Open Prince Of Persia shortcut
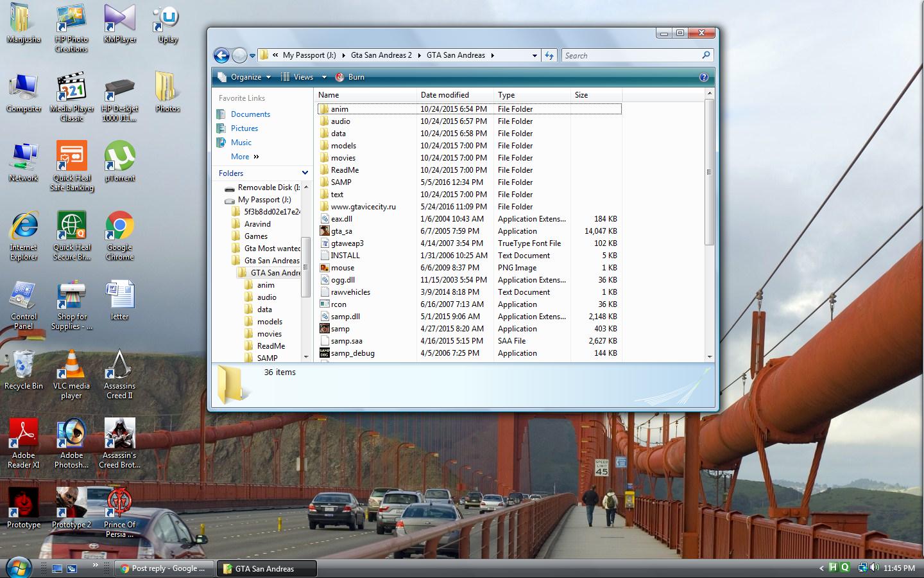This screenshot has height=578, width=924. pos(119,512)
